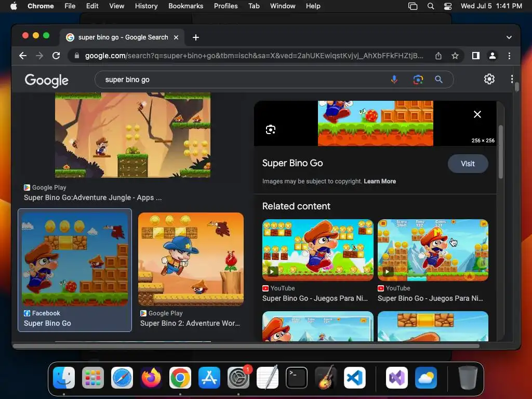
Task: Open Finder from the Dock
Action: point(64,378)
